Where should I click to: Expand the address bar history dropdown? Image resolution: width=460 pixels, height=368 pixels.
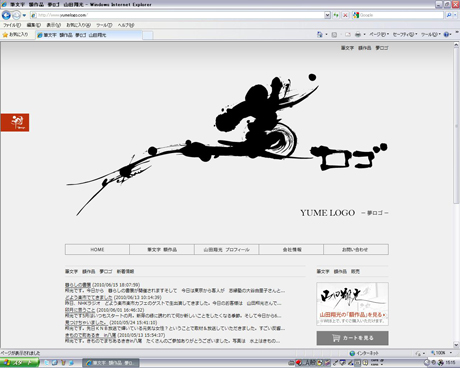tap(327, 15)
